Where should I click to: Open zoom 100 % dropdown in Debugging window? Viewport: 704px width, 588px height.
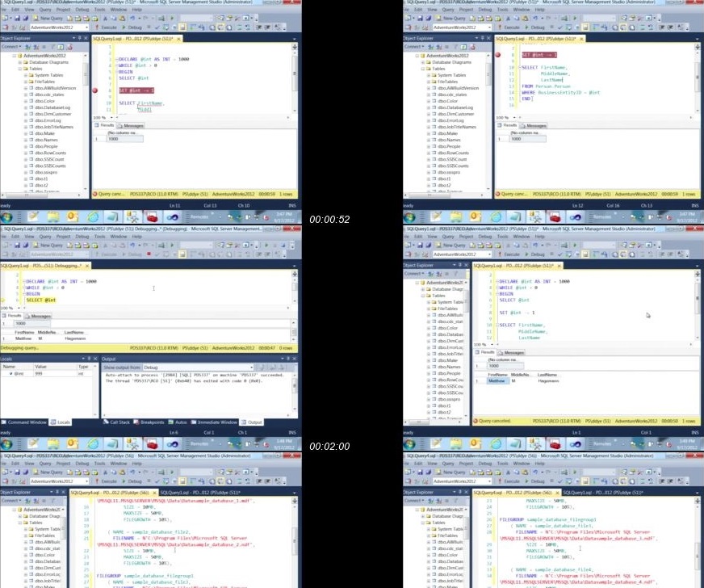point(19,309)
